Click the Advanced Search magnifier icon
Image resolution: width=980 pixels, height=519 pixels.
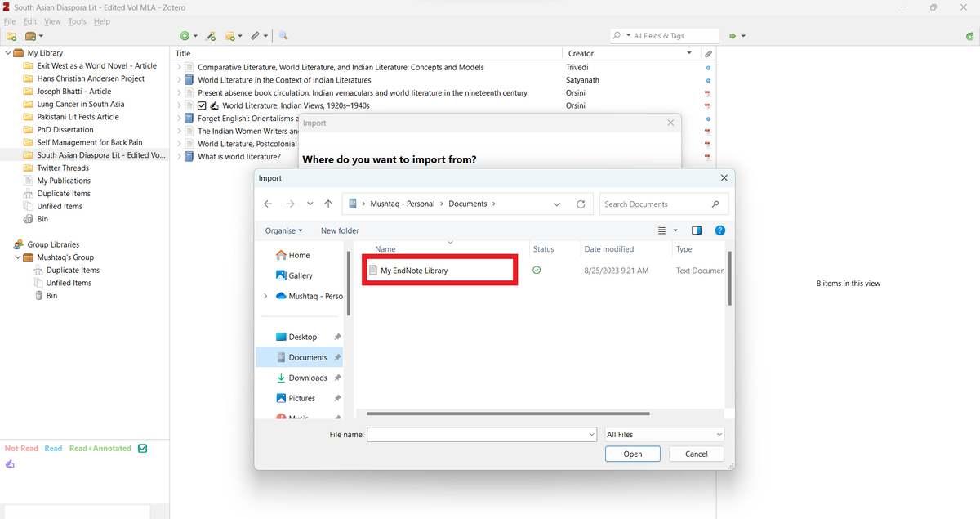click(283, 36)
